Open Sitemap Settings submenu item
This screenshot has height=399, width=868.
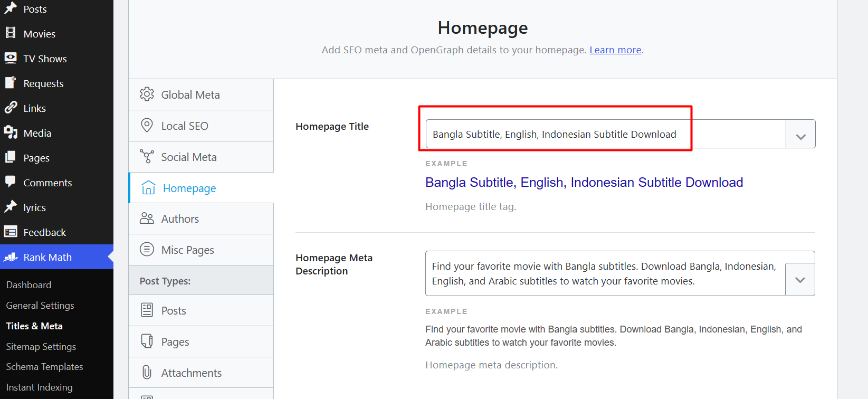click(x=41, y=346)
